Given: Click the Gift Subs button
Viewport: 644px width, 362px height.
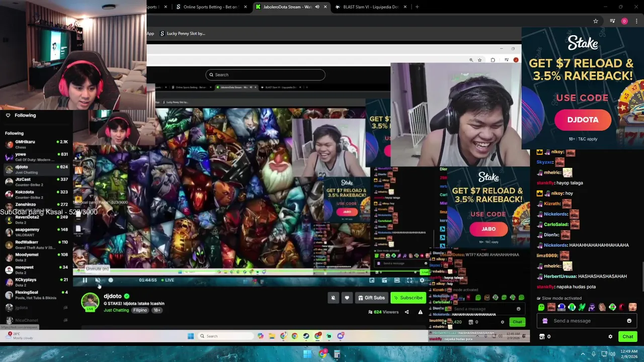Looking at the screenshot, I should (371, 298).
